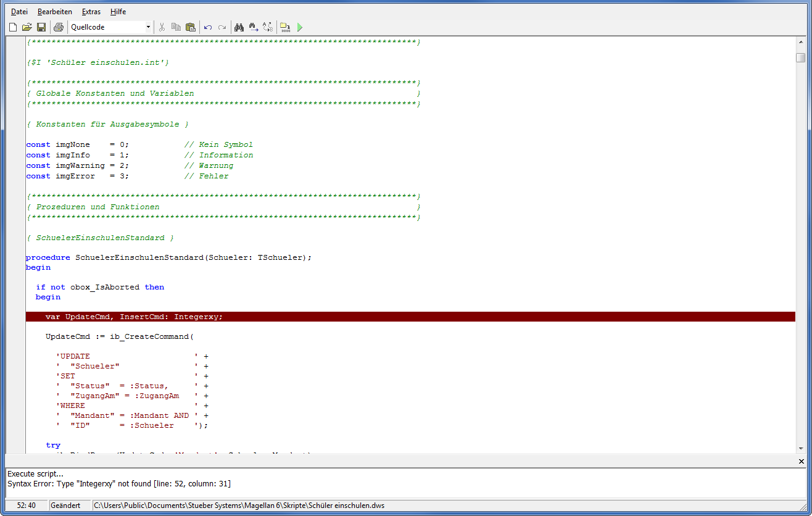812x516 pixels.
Task: Find next occurrence in script
Action: 254,27
